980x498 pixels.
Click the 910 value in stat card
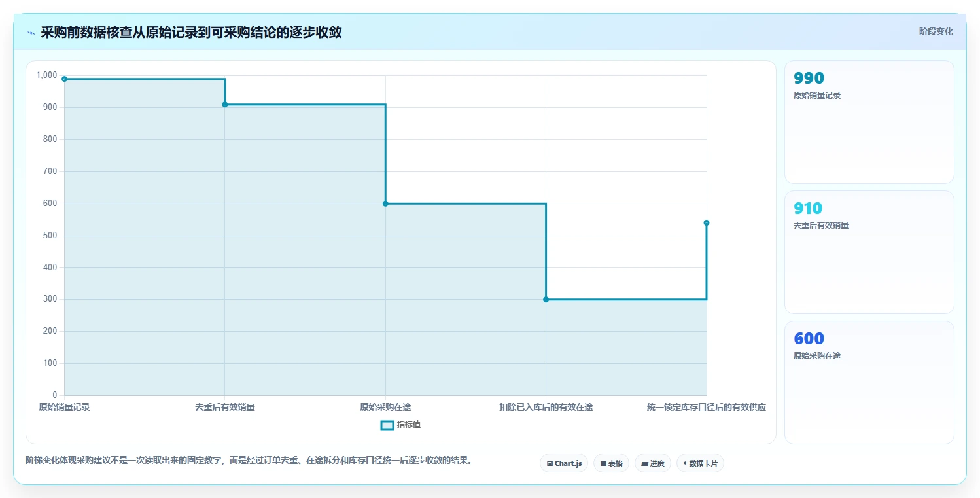[x=808, y=208]
